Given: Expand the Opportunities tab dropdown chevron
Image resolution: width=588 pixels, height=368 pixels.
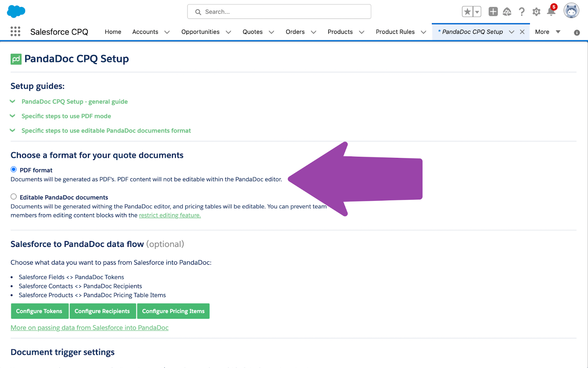Looking at the screenshot, I should point(228,32).
